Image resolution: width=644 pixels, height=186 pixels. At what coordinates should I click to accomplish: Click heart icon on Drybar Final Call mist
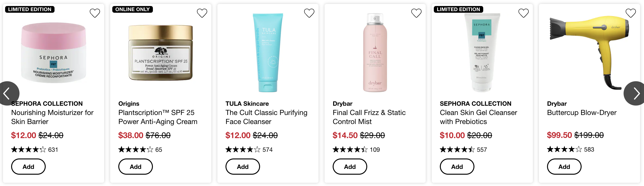416,13
